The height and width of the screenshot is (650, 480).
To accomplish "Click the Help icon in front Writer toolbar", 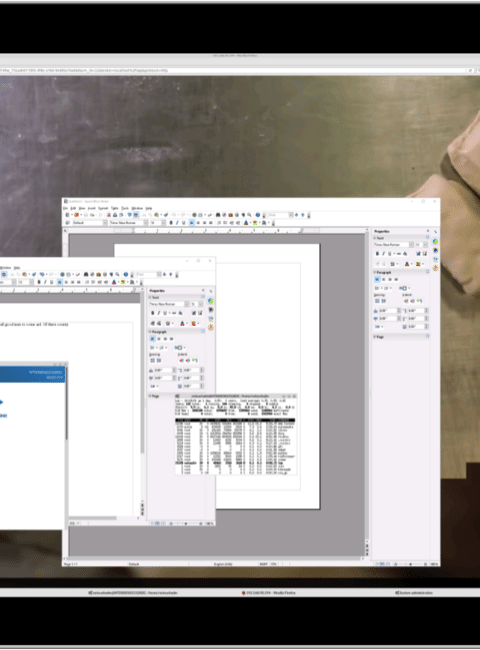I will (126, 274).
